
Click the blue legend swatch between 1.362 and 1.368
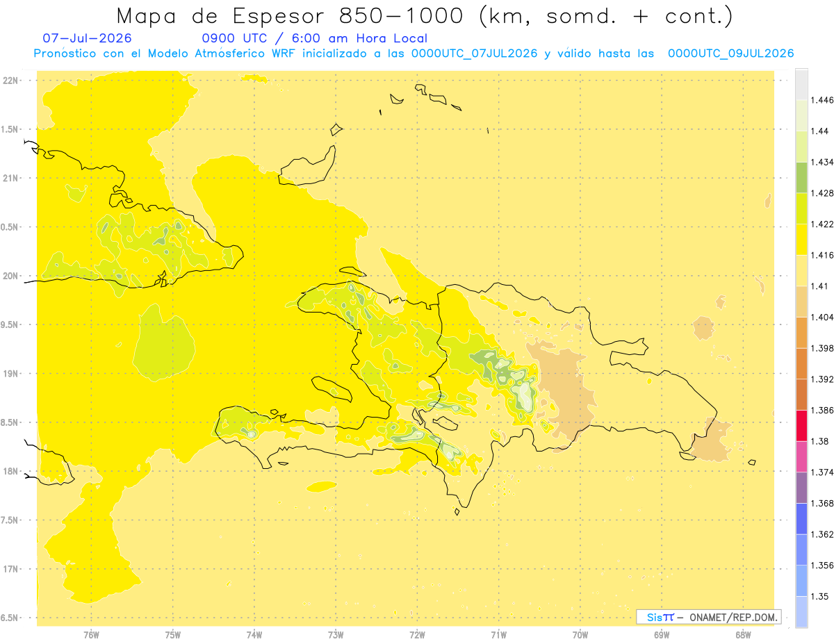coord(801,518)
